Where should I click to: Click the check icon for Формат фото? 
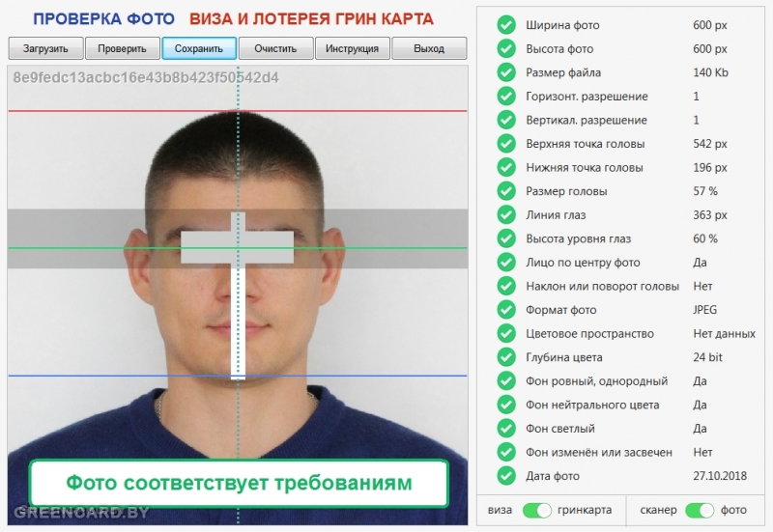pyautogui.click(x=506, y=310)
